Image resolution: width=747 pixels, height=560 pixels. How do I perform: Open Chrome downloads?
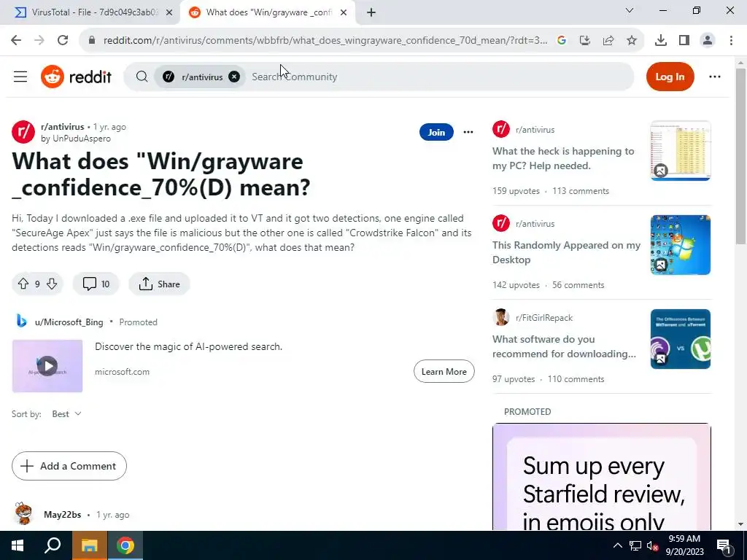click(660, 41)
